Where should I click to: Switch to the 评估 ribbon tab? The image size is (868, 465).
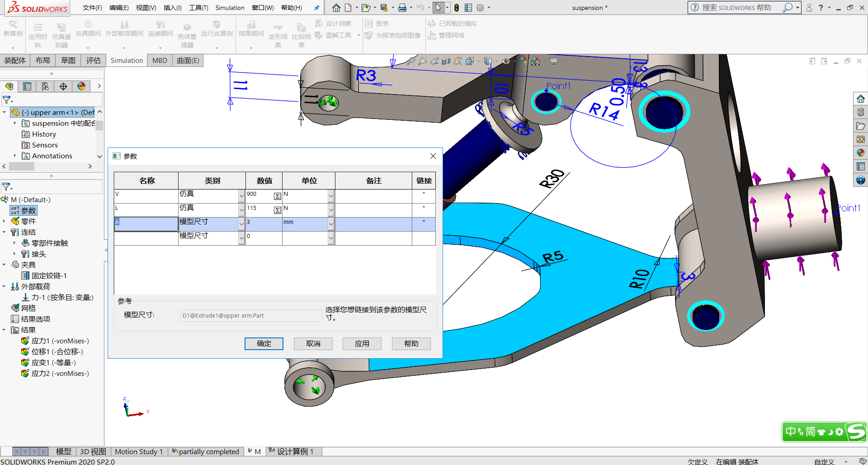coord(94,61)
